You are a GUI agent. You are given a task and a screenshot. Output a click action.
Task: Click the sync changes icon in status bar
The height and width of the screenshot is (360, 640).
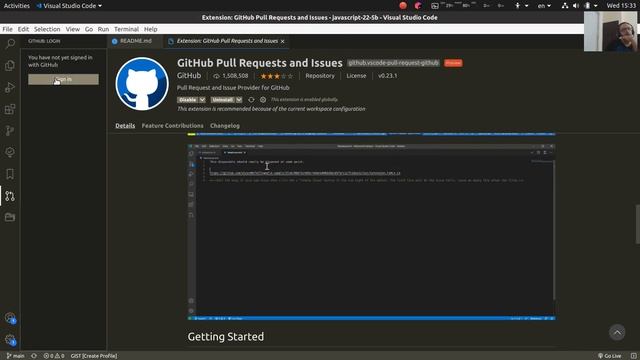pos(34,356)
